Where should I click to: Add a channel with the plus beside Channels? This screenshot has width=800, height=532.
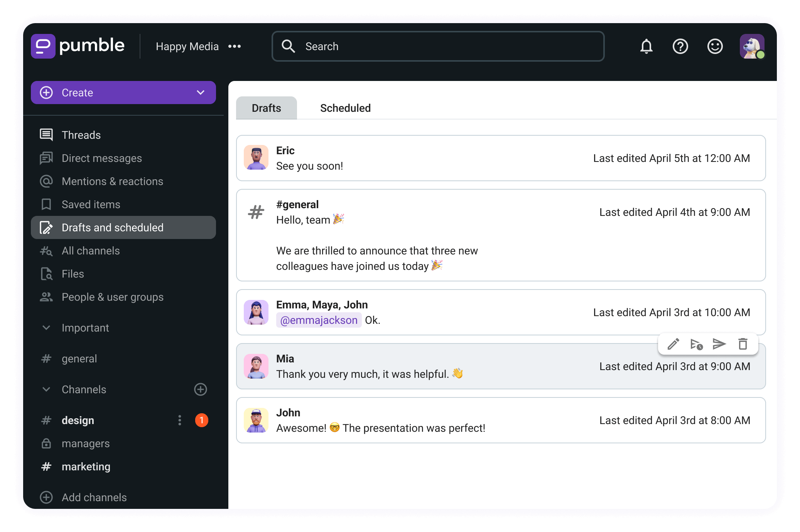coord(200,389)
